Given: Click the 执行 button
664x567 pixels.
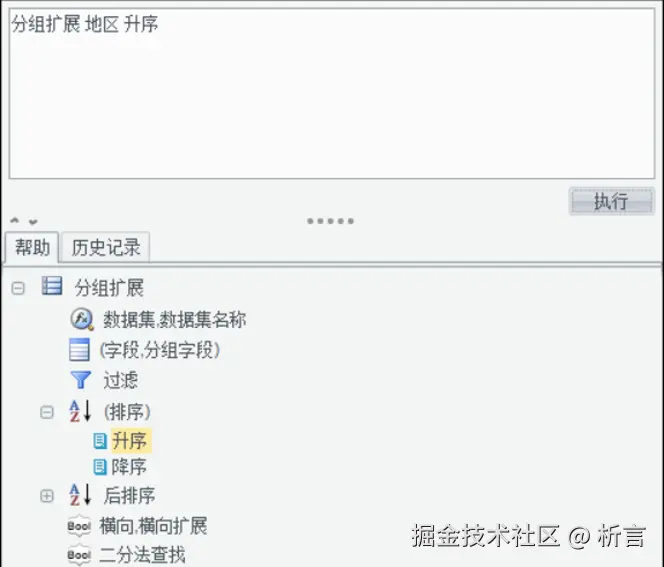Looking at the screenshot, I should [611, 201].
